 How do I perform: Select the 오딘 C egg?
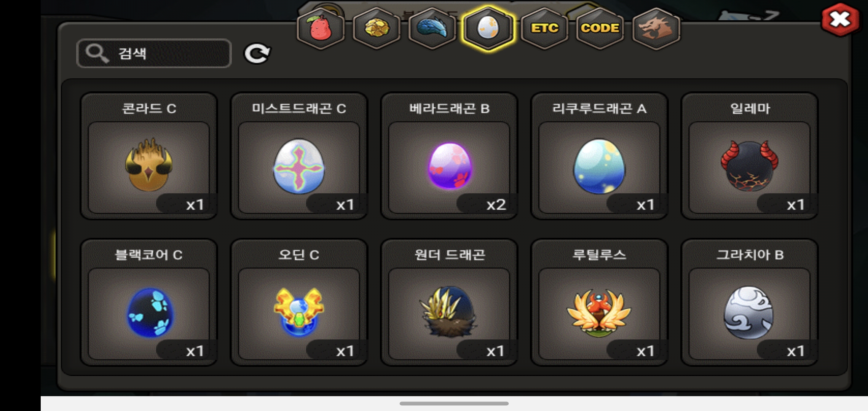[x=299, y=302]
